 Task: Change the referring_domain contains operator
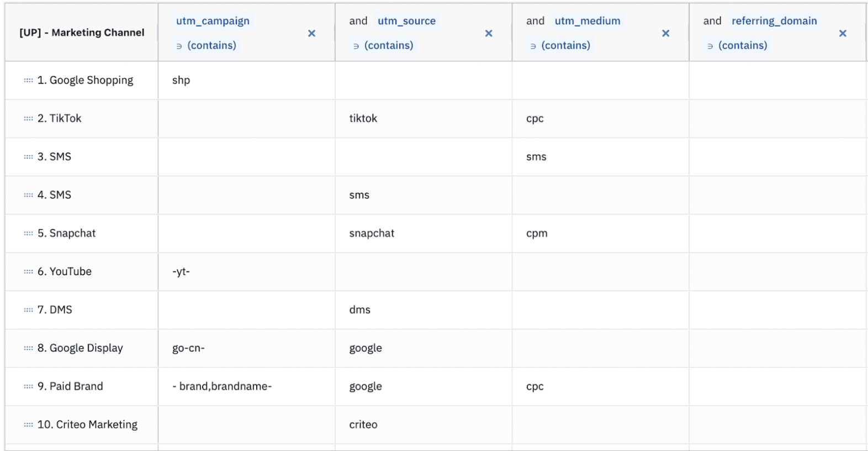point(738,45)
